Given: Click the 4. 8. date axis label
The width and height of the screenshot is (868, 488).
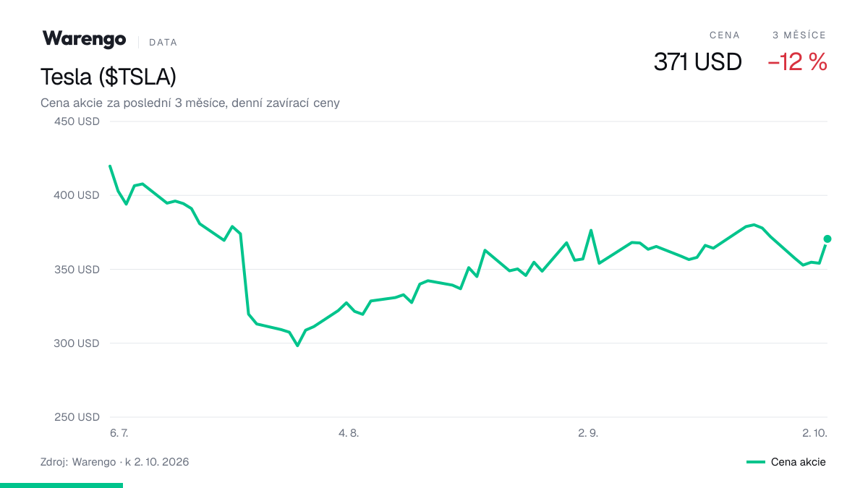Looking at the screenshot, I should click(349, 433).
